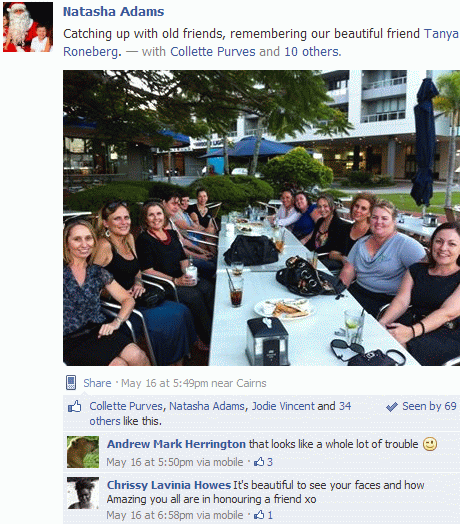Visit Collette Purves' profile from the with-tag
The image size is (460, 524).
213,52
